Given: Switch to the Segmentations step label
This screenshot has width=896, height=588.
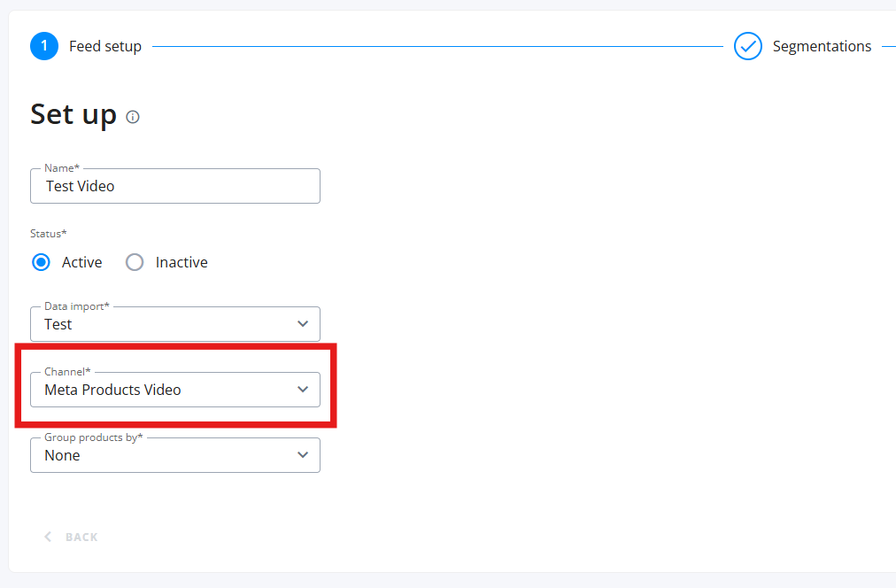Looking at the screenshot, I should 822,46.
